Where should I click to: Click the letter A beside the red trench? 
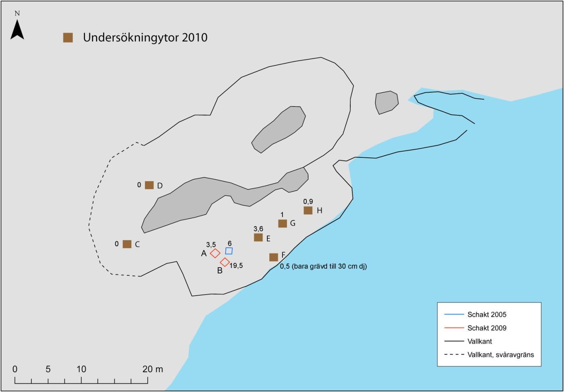(204, 253)
